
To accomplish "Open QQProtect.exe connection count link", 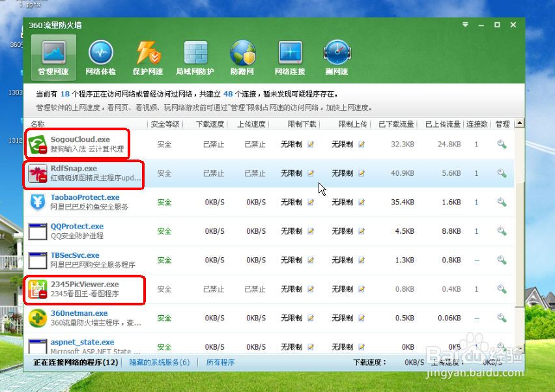I will (476, 231).
